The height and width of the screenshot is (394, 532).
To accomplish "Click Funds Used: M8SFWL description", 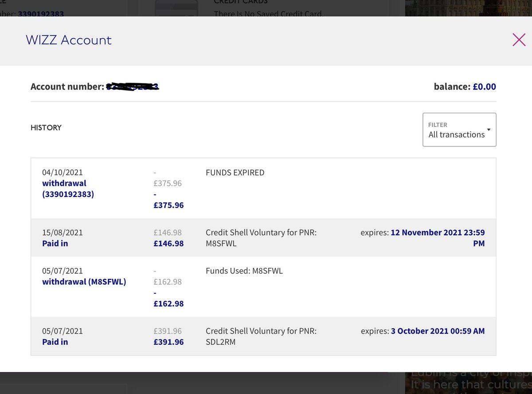I will 244,271.
